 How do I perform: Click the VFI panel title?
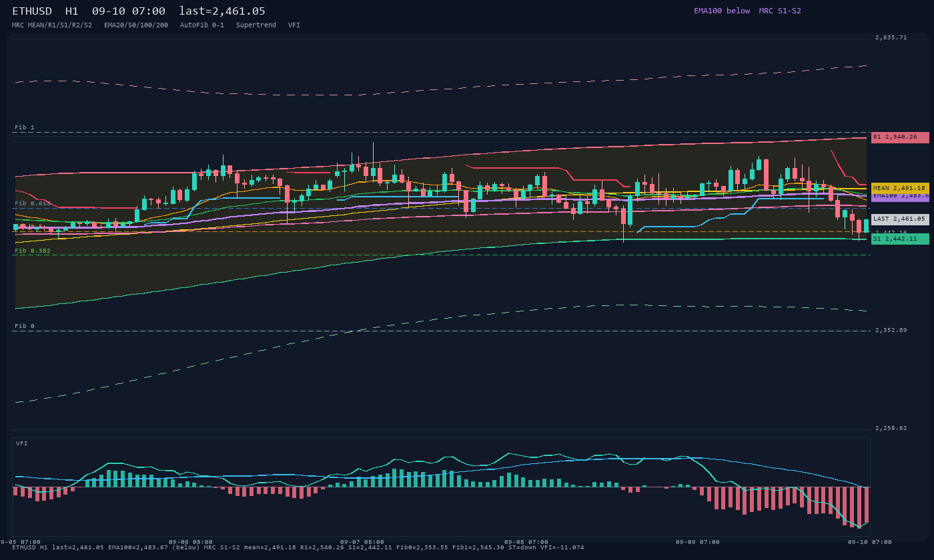22,443
